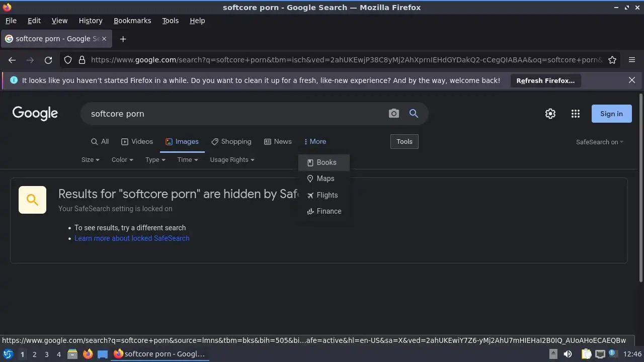
Task: Expand the Size filter
Action: (91, 159)
